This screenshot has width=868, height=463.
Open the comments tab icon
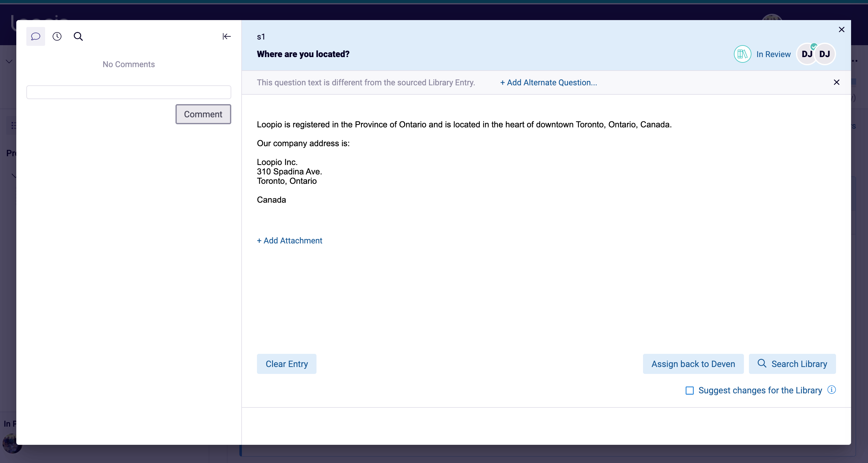point(36,36)
